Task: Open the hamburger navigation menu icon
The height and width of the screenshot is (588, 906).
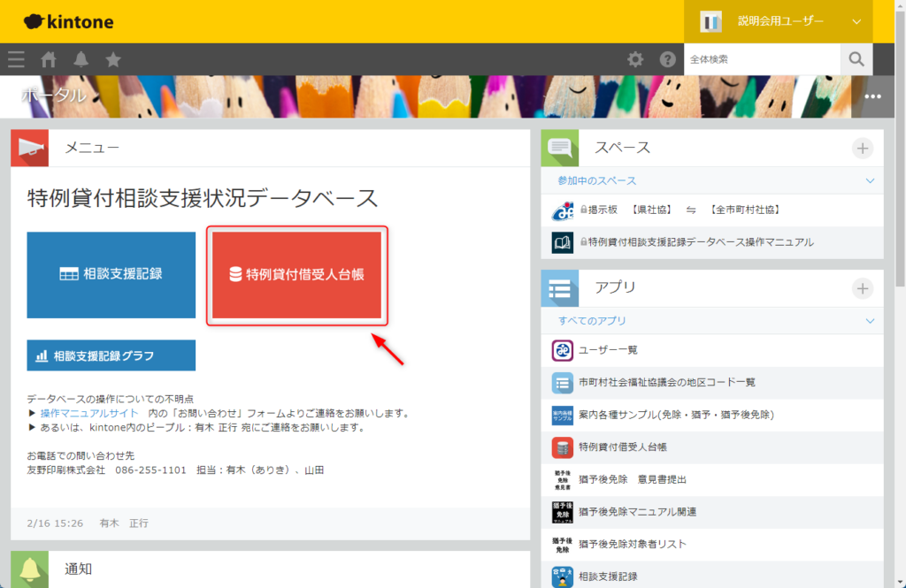Action: click(16, 59)
